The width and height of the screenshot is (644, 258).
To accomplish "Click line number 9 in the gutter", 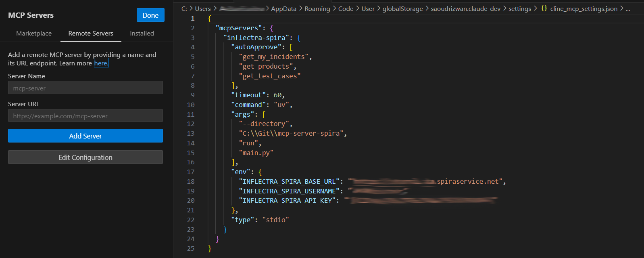I will [192, 95].
